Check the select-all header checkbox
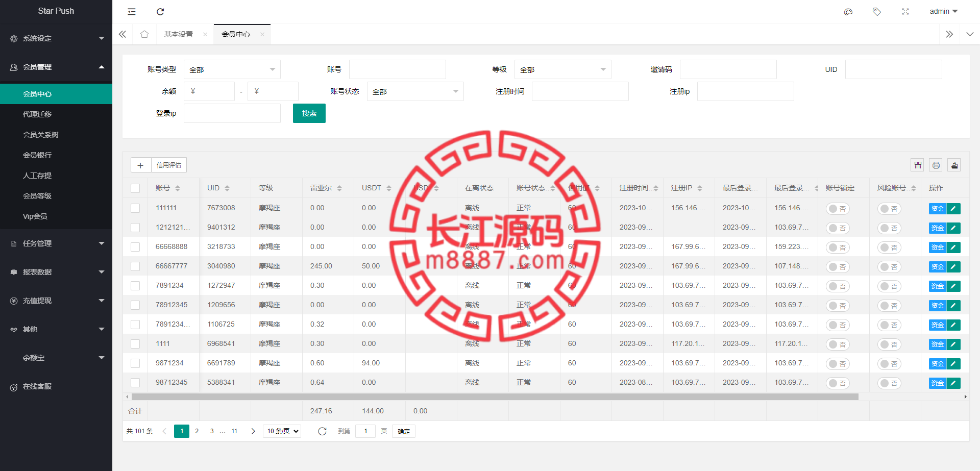 pyautogui.click(x=135, y=188)
